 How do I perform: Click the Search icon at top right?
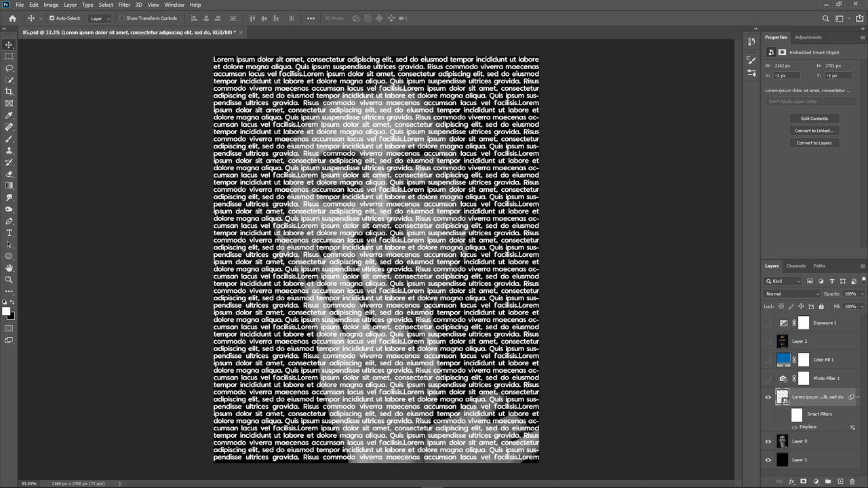[825, 18]
